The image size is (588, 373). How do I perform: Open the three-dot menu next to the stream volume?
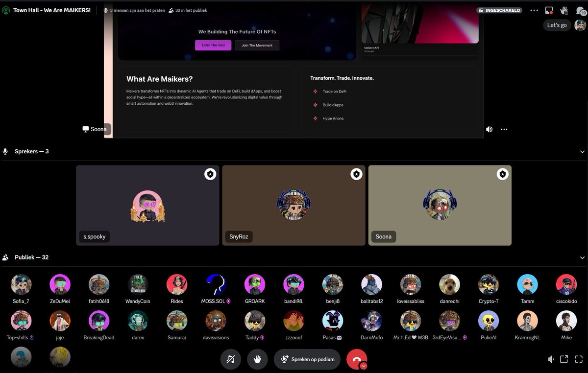[504, 129]
